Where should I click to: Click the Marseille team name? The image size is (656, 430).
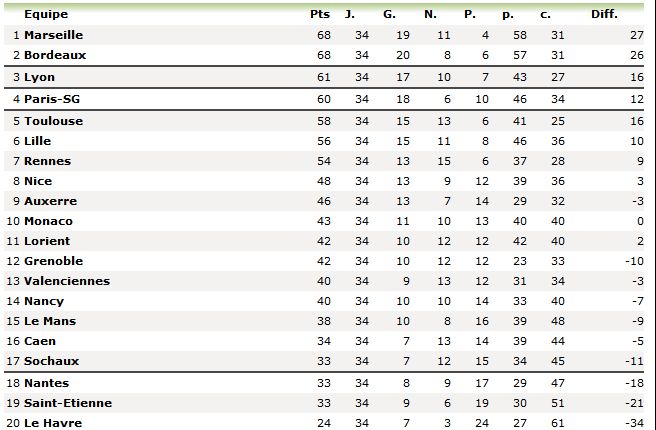click(x=53, y=35)
